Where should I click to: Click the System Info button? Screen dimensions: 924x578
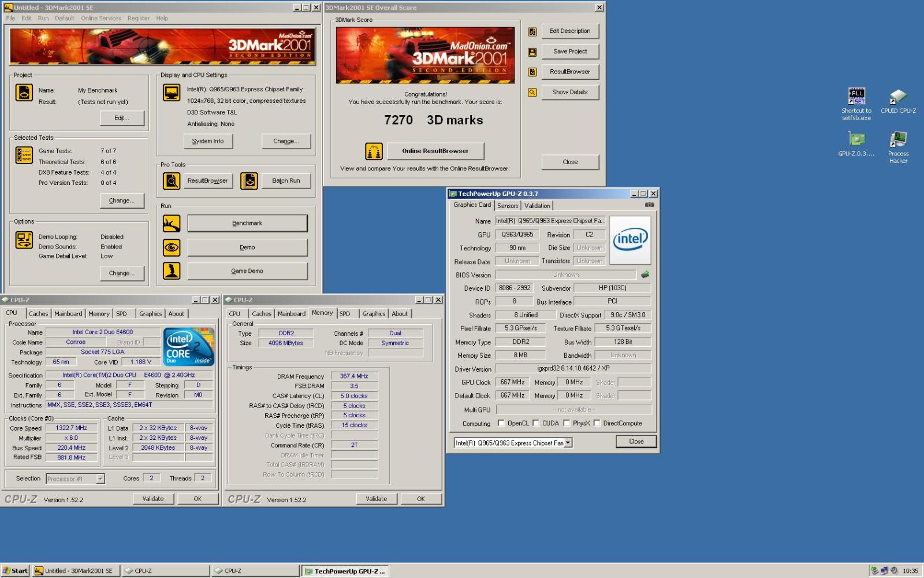(x=208, y=141)
